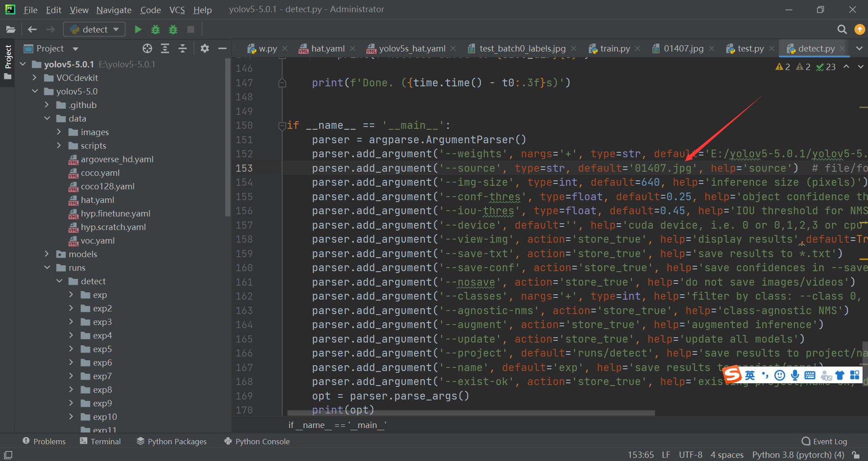868x461 pixels.
Task: Click LF line separator selector
Action: (x=666, y=455)
